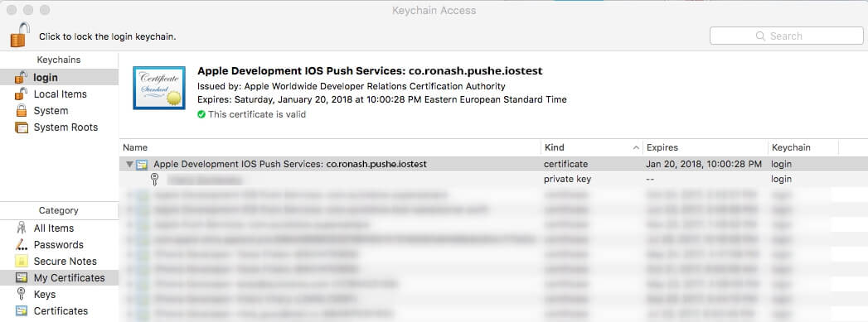Select the login keychain icon
The image size is (868, 322).
pos(21,77)
